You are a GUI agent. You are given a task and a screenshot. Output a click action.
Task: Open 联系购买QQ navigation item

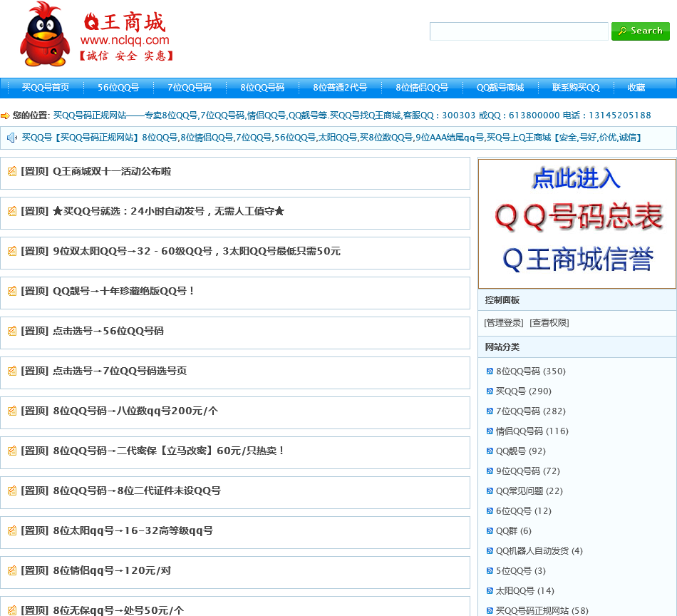(x=576, y=88)
